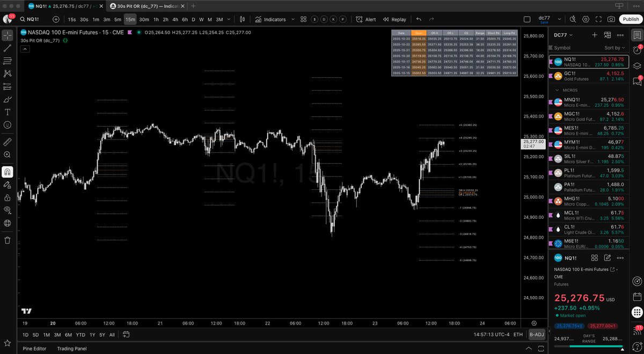644x354 pixels.
Task: Start bar Replay mode
Action: 394,19
